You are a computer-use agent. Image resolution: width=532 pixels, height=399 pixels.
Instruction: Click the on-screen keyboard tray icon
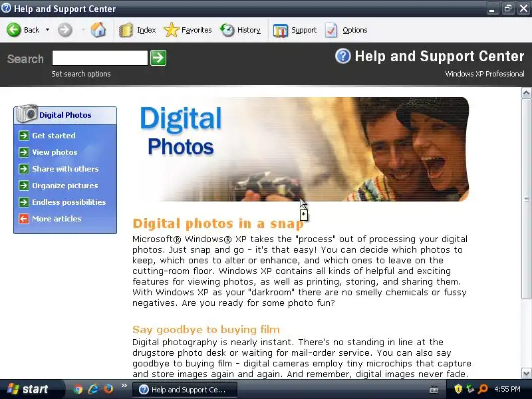[434, 390]
